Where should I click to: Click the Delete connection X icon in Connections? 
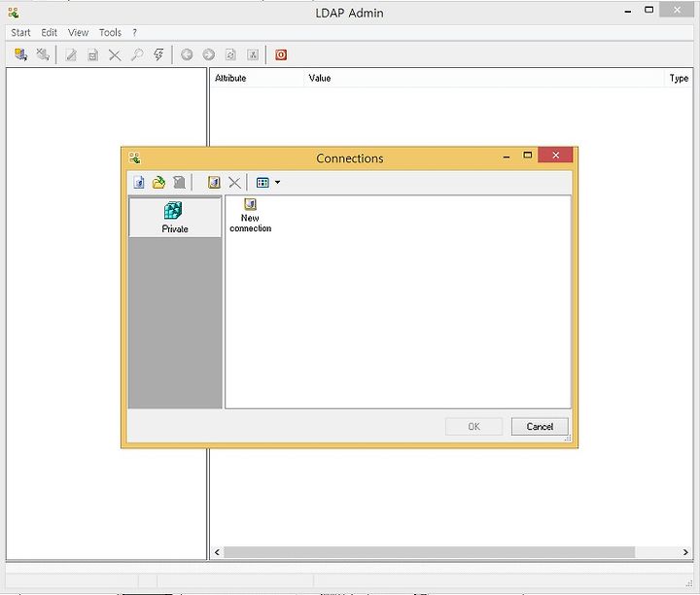coord(234,182)
